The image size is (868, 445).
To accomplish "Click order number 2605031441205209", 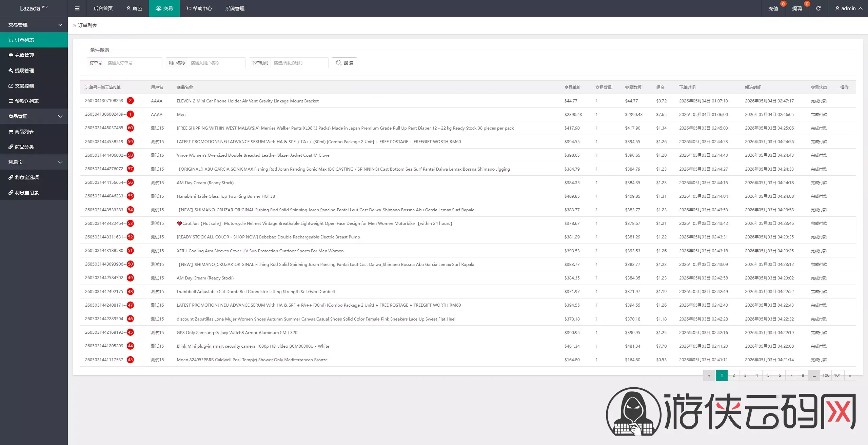I will [104, 346].
